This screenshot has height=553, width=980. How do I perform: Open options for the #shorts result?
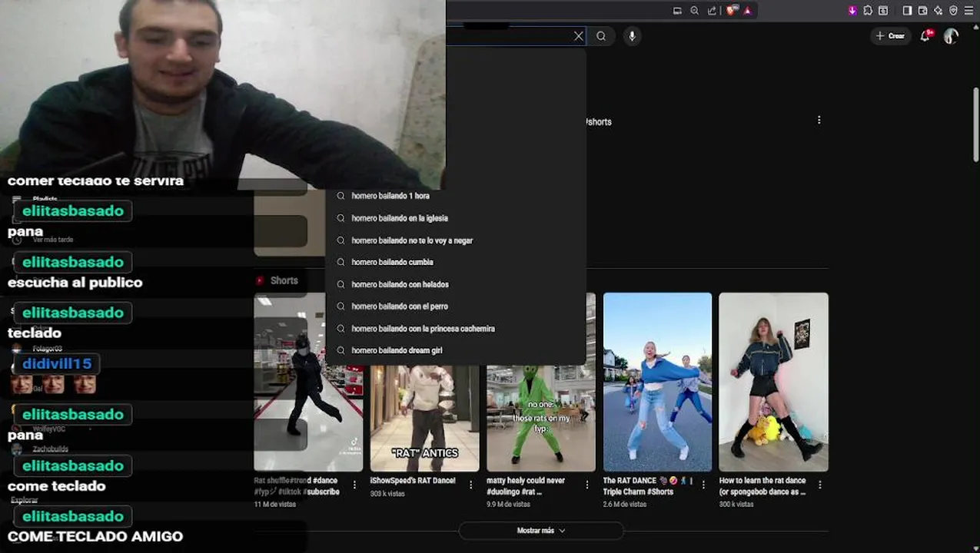(819, 120)
